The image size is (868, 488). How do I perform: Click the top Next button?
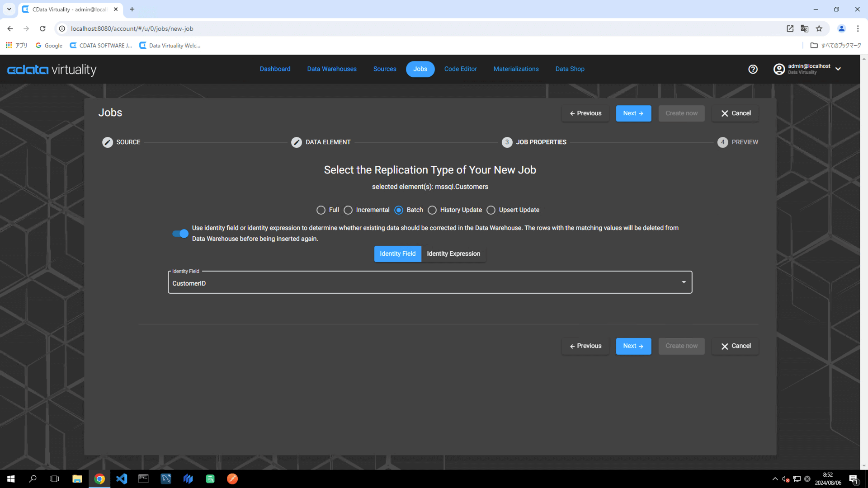633,113
